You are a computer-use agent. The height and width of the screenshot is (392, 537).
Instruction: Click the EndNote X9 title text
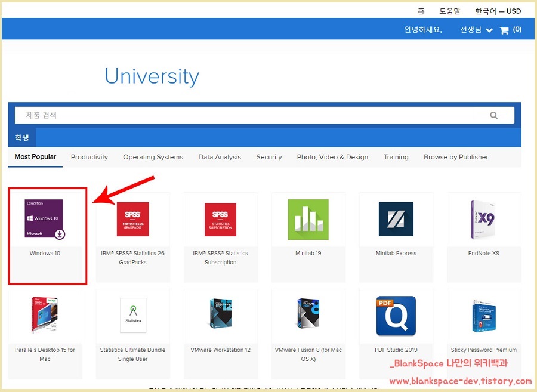tap(483, 254)
